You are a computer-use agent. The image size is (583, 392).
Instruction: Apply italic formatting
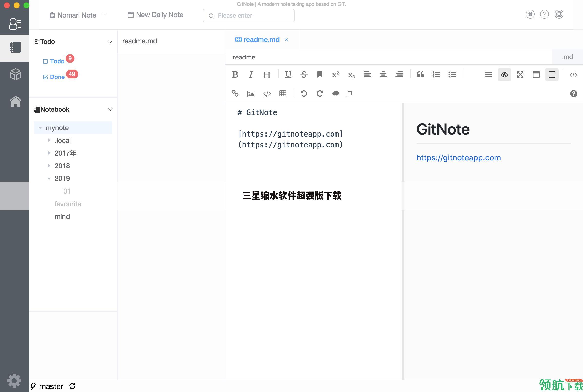(x=251, y=75)
